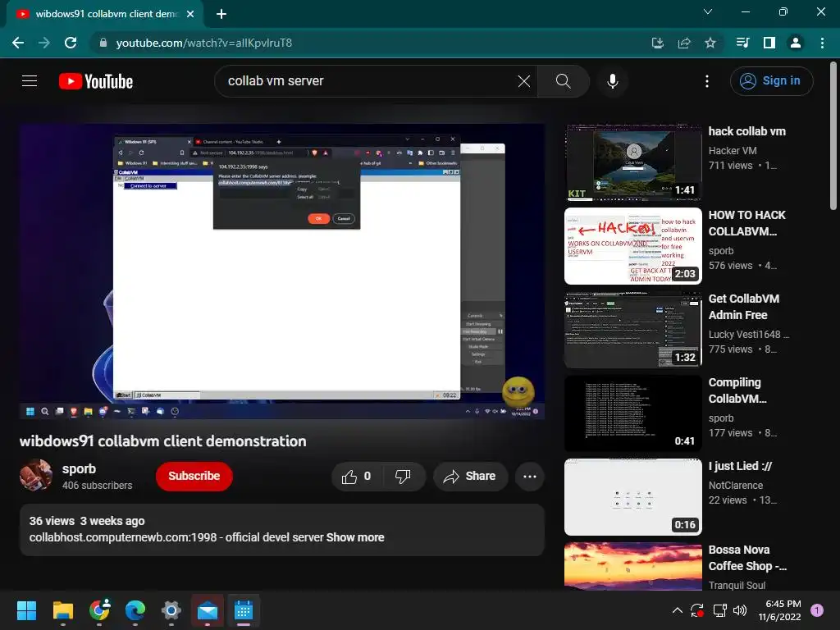Screen dimensions: 840x630
Task: Sign in to YouTube
Action: point(771,81)
